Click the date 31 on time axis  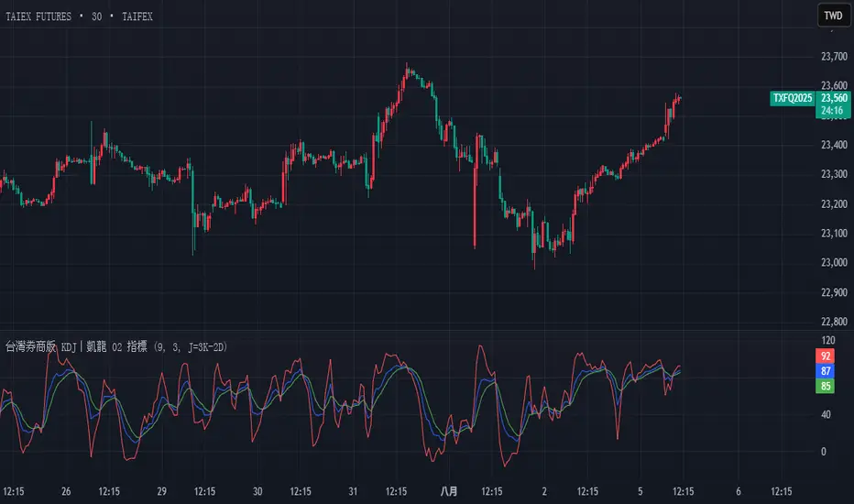(353, 491)
